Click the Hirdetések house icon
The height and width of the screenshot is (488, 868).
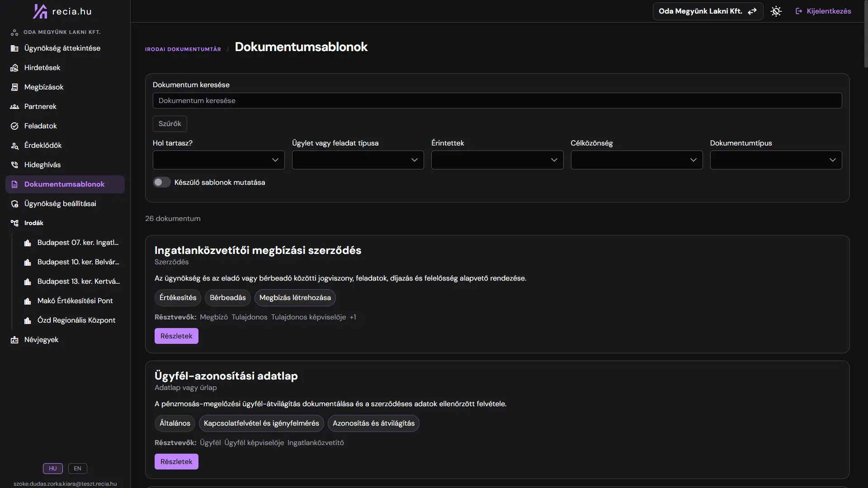click(14, 68)
